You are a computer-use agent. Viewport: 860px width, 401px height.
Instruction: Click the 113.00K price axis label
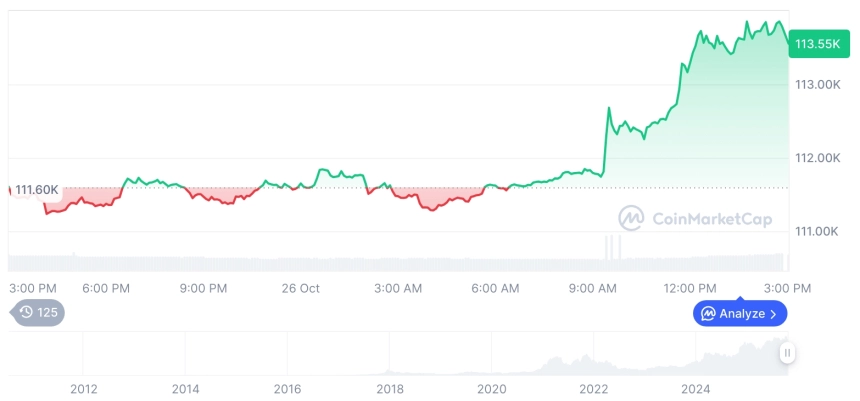tap(816, 85)
